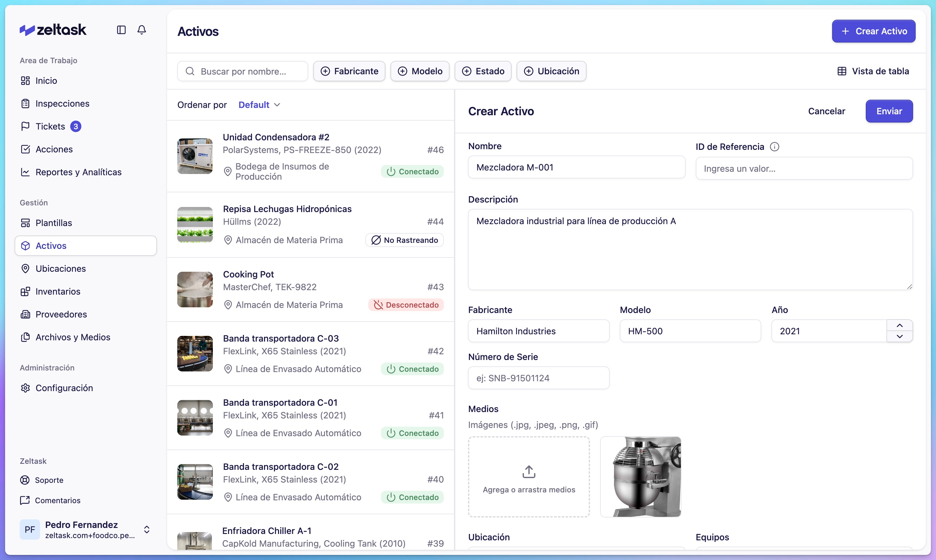Click the Enviar button
This screenshot has width=936, height=560.
click(x=889, y=111)
